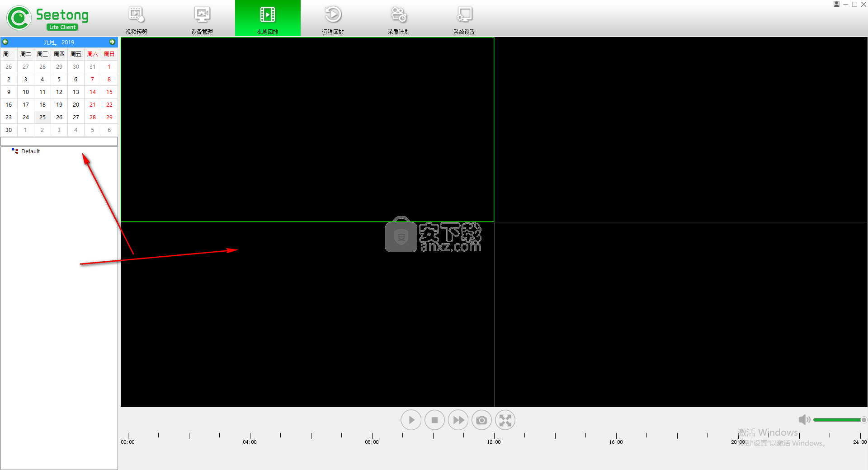868x470 pixels.
Task: Maximize the Seetong window
Action: click(854, 4)
